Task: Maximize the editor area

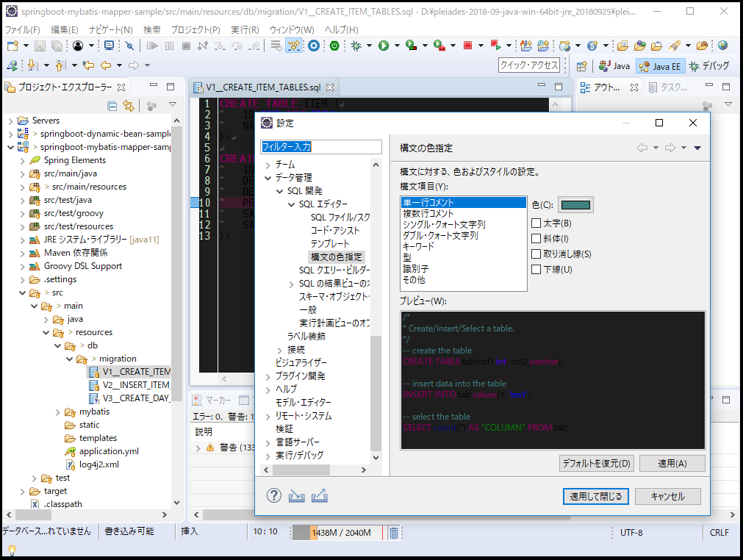Action: 559,87
